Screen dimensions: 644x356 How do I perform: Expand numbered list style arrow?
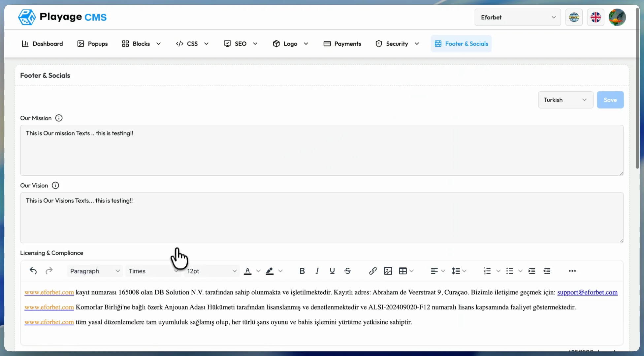[498, 271]
